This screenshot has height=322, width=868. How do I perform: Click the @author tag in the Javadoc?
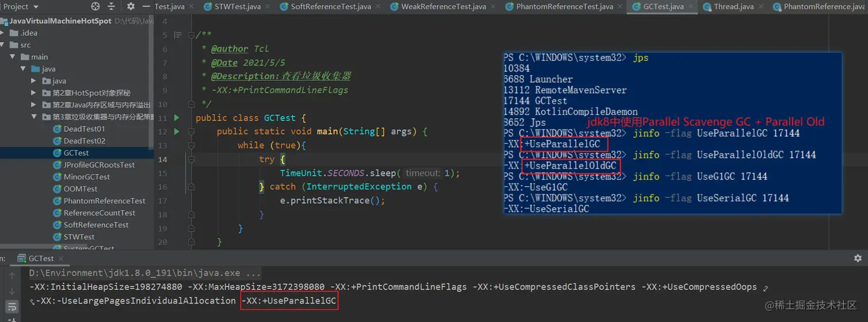[x=230, y=49]
